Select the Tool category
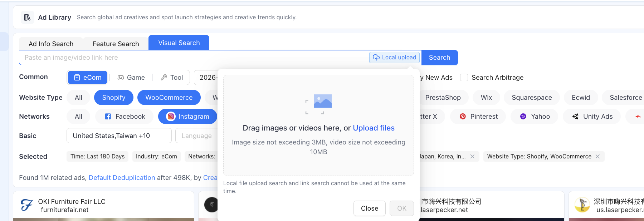The height and width of the screenshot is (221, 644). [x=172, y=78]
